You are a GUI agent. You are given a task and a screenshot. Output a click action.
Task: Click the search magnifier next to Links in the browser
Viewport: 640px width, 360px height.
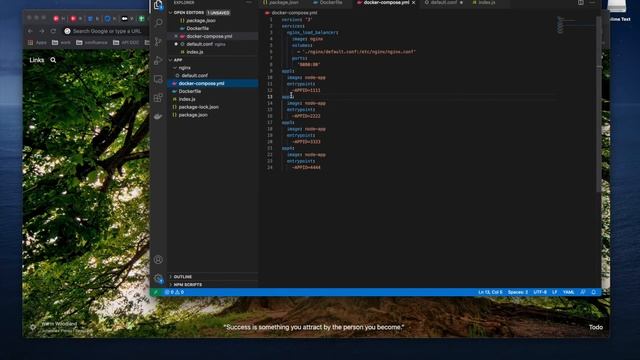click(x=53, y=60)
